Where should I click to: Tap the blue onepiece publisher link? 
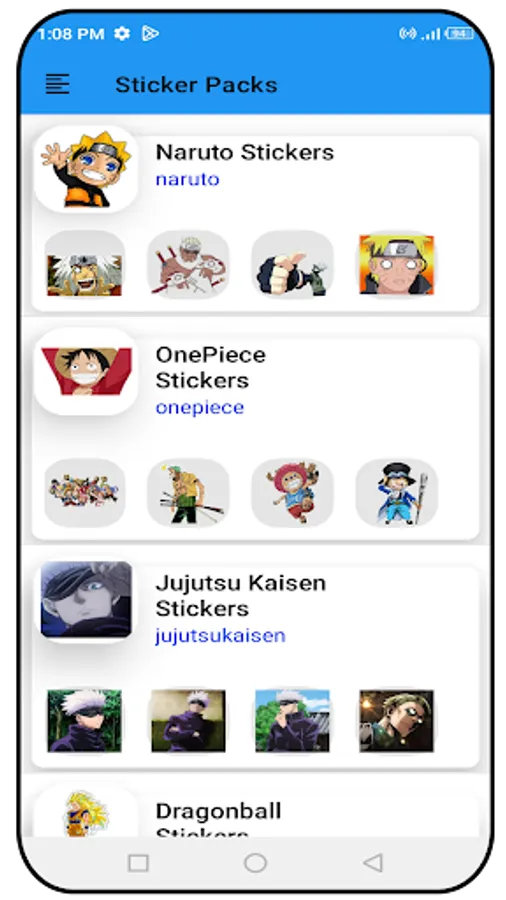(x=200, y=407)
